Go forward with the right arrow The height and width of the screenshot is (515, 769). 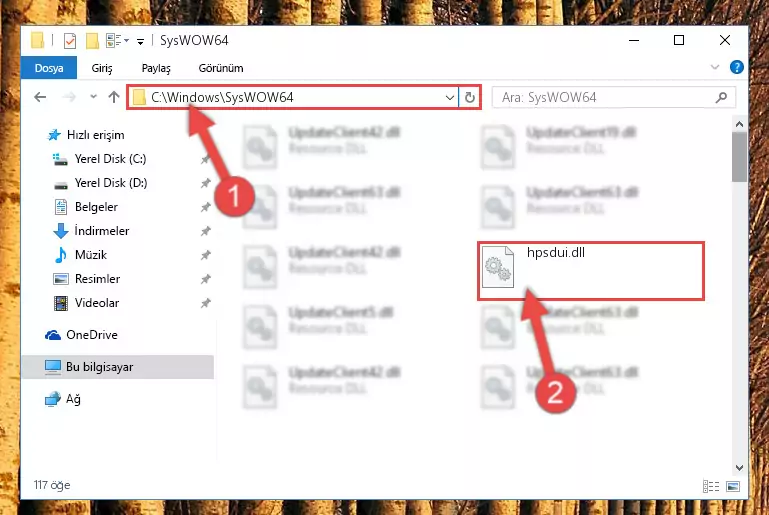(x=69, y=97)
